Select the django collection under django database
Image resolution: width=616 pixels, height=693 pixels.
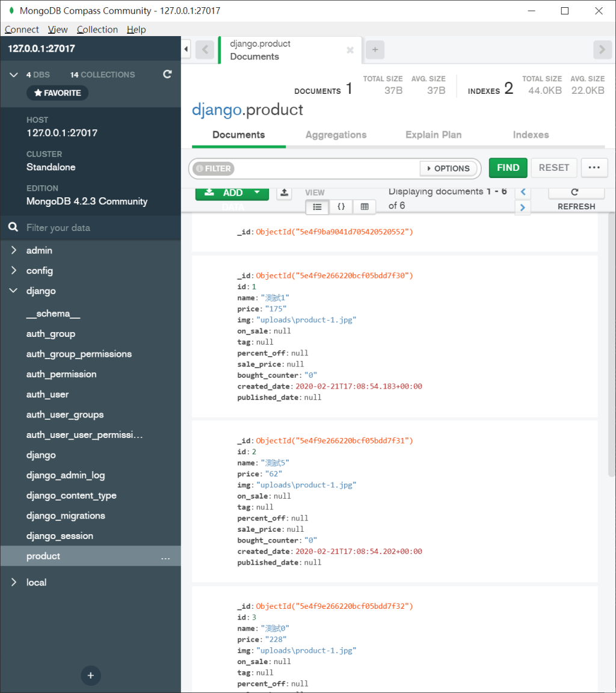point(41,455)
